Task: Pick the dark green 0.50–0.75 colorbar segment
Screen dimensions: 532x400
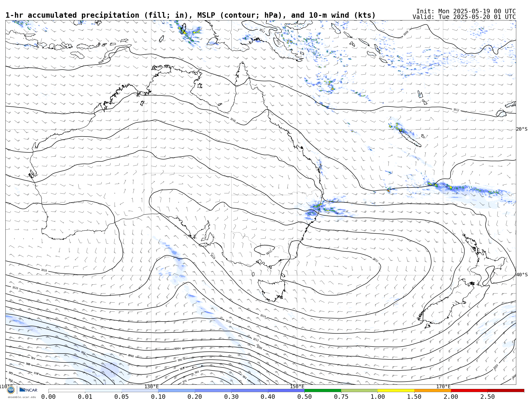Action: click(323, 391)
